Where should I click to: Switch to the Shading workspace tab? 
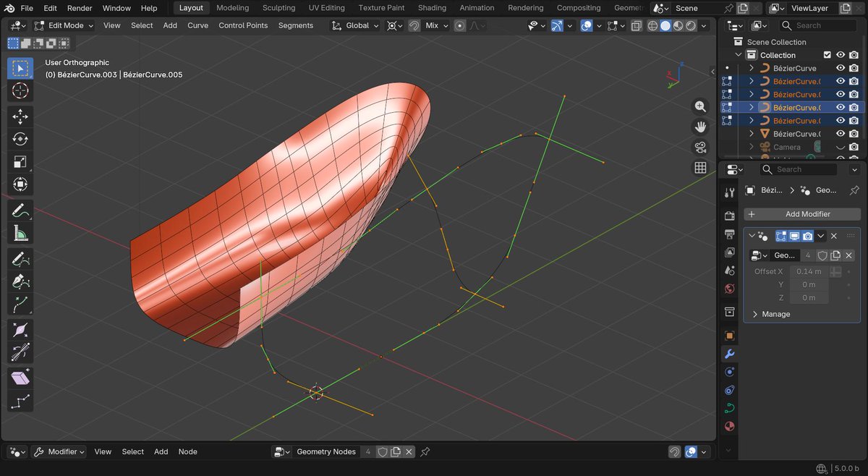click(432, 8)
